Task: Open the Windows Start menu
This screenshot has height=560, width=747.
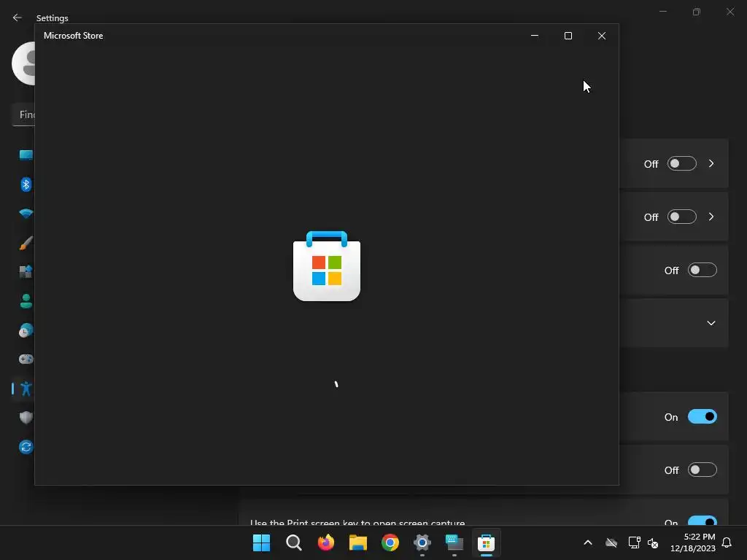Action: (x=262, y=542)
